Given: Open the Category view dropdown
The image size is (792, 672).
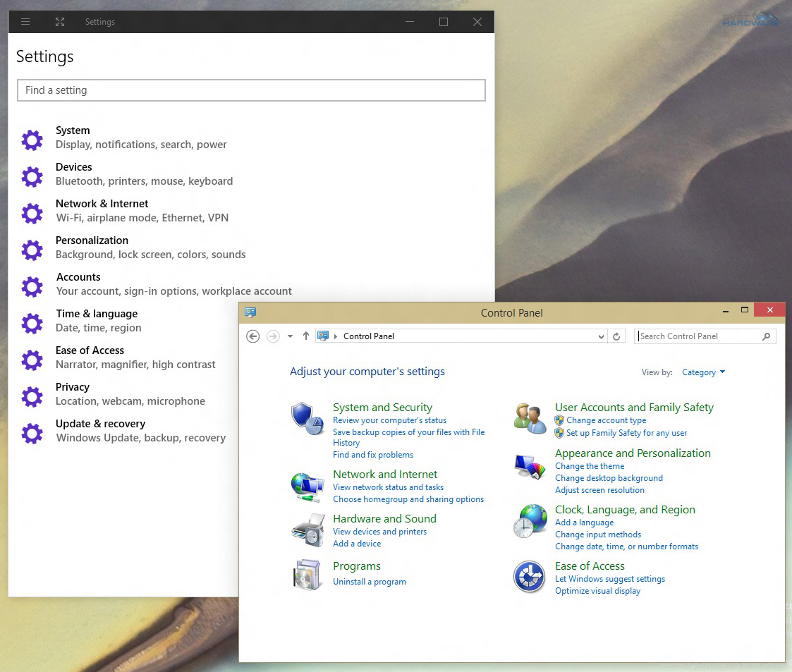Looking at the screenshot, I should [703, 372].
